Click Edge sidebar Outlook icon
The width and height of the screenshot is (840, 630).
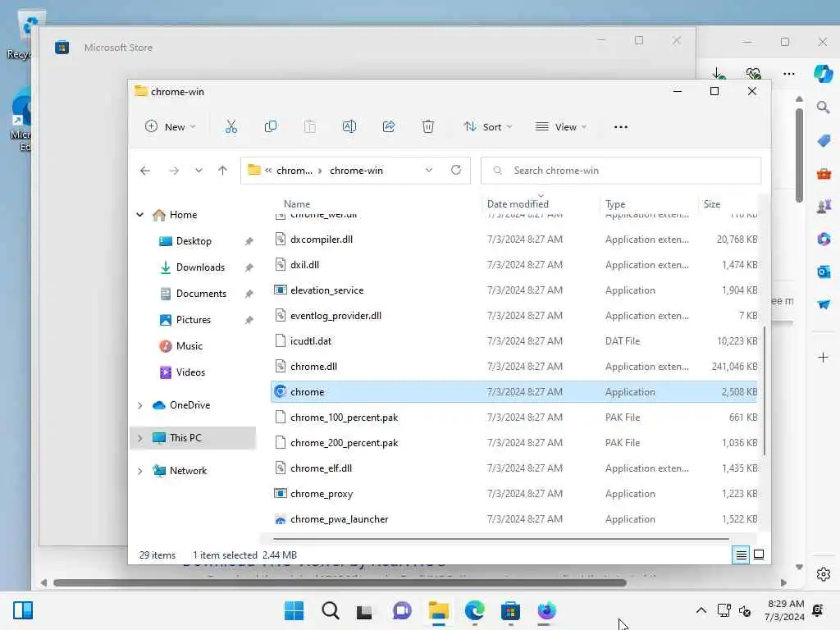click(x=824, y=272)
